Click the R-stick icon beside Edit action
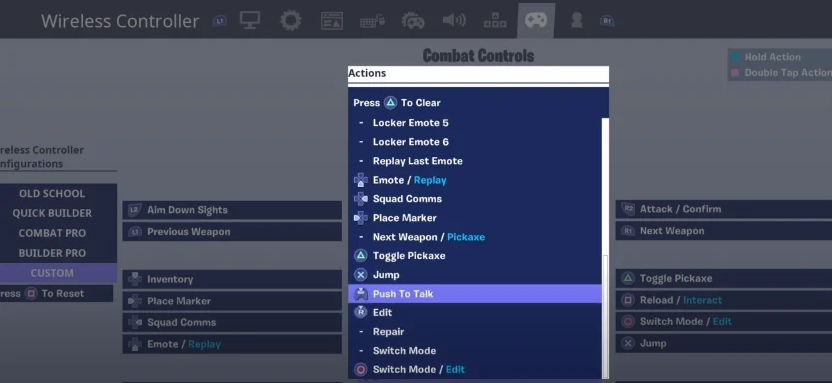 361,312
